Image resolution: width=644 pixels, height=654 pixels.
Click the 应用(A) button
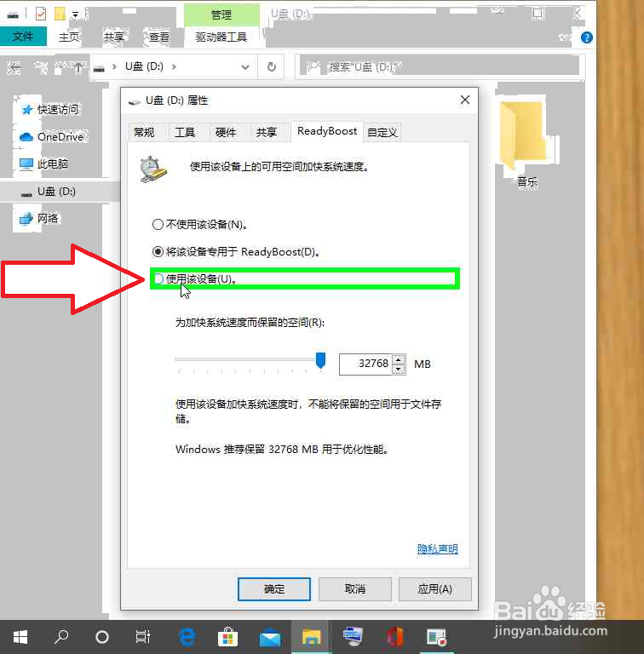(x=435, y=589)
